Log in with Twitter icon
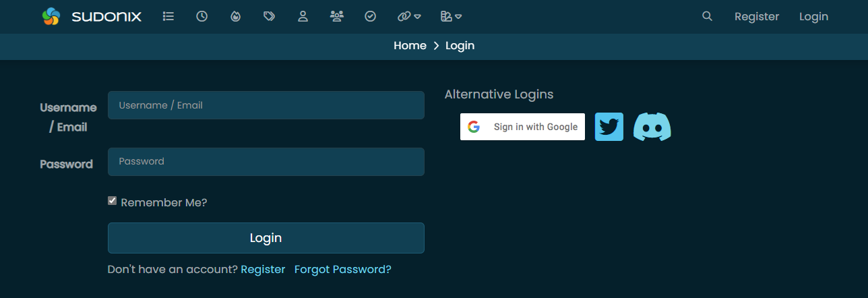The image size is (868, 298). click(609, 127)
